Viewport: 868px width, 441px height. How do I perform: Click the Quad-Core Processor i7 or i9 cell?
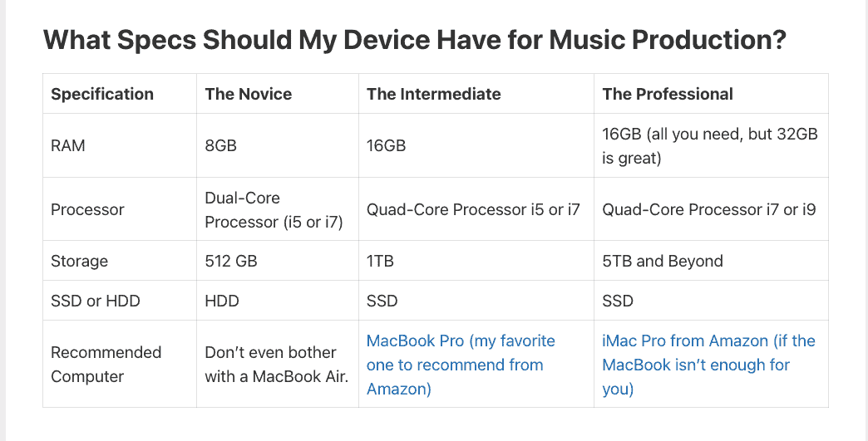coord(708,209)
